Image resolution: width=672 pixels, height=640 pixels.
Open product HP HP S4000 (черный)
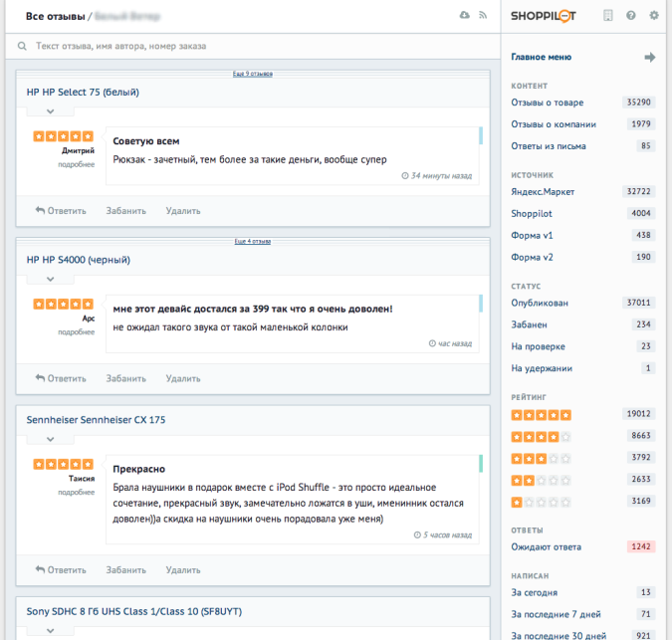click(x=79, y=260)
